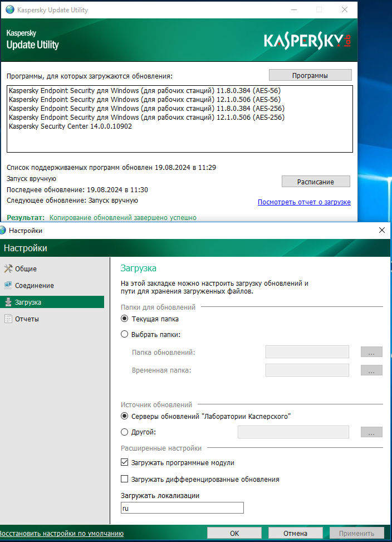Click the Download (Загрузка) arrow icon
The image size is (392, 542).
(8, 302)
